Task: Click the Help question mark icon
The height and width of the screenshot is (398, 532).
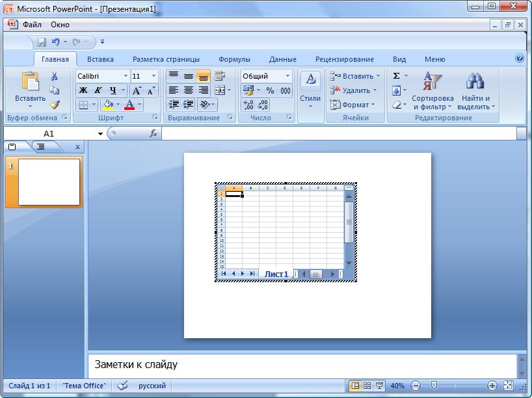Action: tap(520, 59)
